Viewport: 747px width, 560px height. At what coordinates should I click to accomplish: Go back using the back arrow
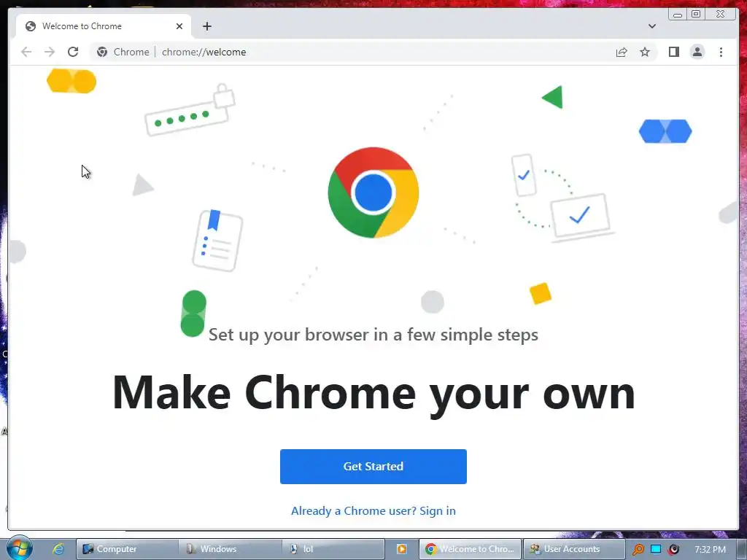tap(26, 52)
